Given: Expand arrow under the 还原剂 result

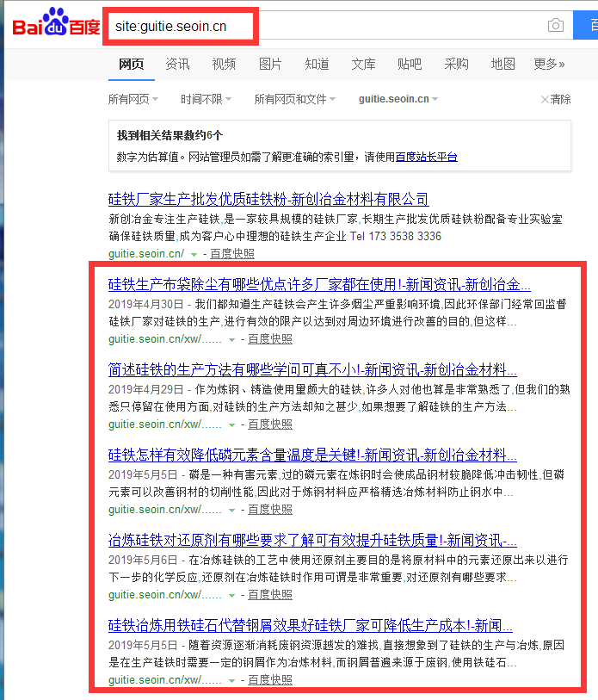Looking at the screenshot, I should click(231, 596).
